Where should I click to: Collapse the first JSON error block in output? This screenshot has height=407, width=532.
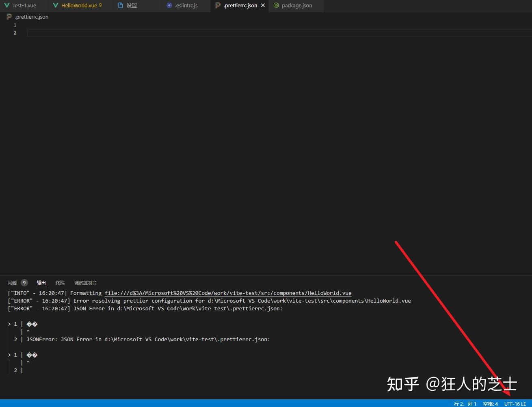click(9, 324)
